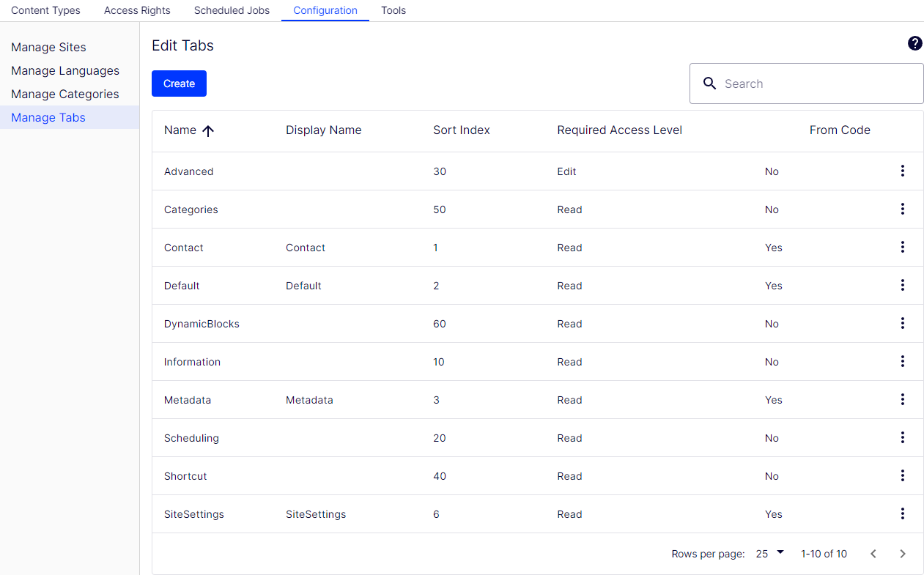Click the Edit Tabs heading

tap(182, 45)
